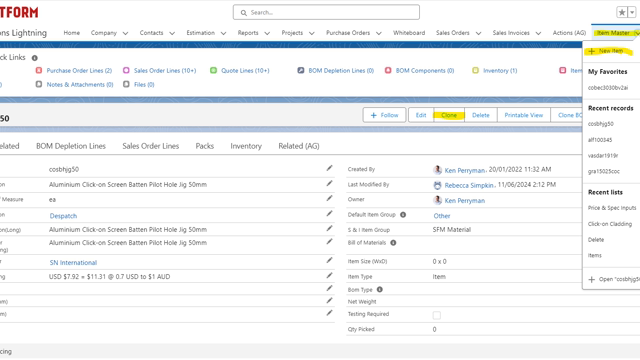Image resolution: width=640 pixels, height=360 pixels.
Task: Show Default Item Group info icon
Action: point(403,215)
